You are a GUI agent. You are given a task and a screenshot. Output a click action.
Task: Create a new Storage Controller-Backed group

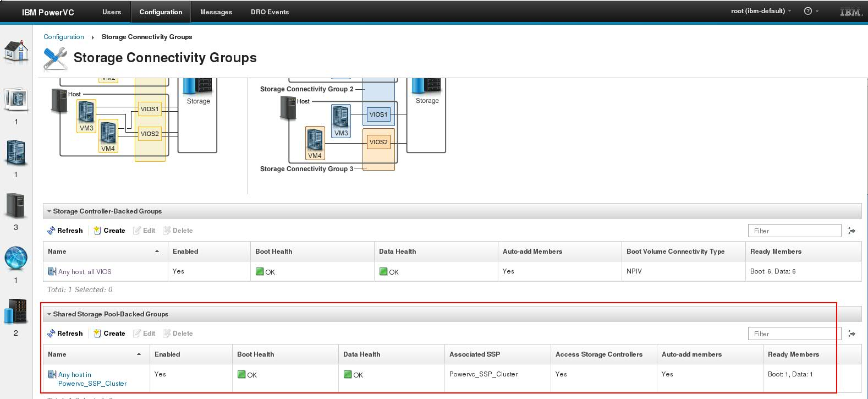pyautogui.click(x=109, y=231)
